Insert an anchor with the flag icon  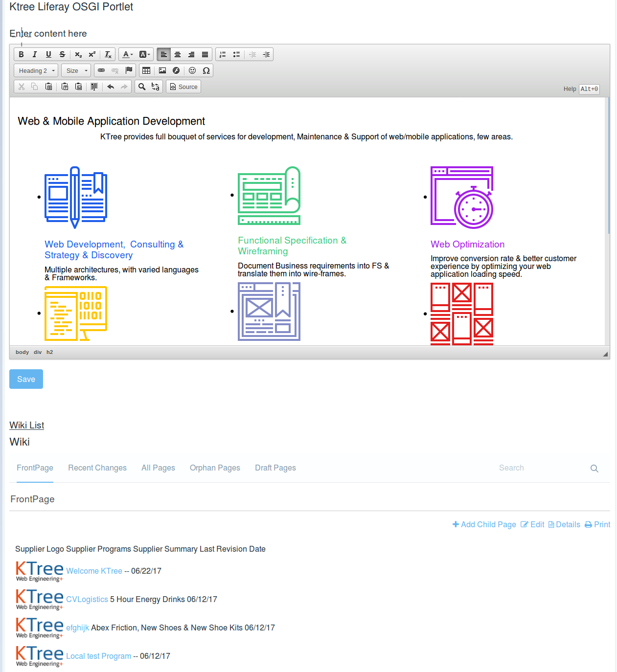click(129, 70)
